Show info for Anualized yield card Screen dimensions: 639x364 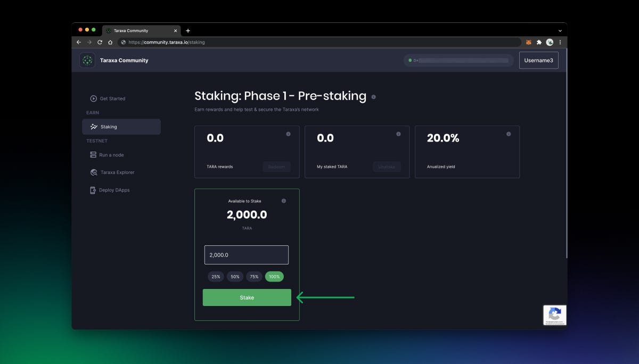[x=509, y=134]
